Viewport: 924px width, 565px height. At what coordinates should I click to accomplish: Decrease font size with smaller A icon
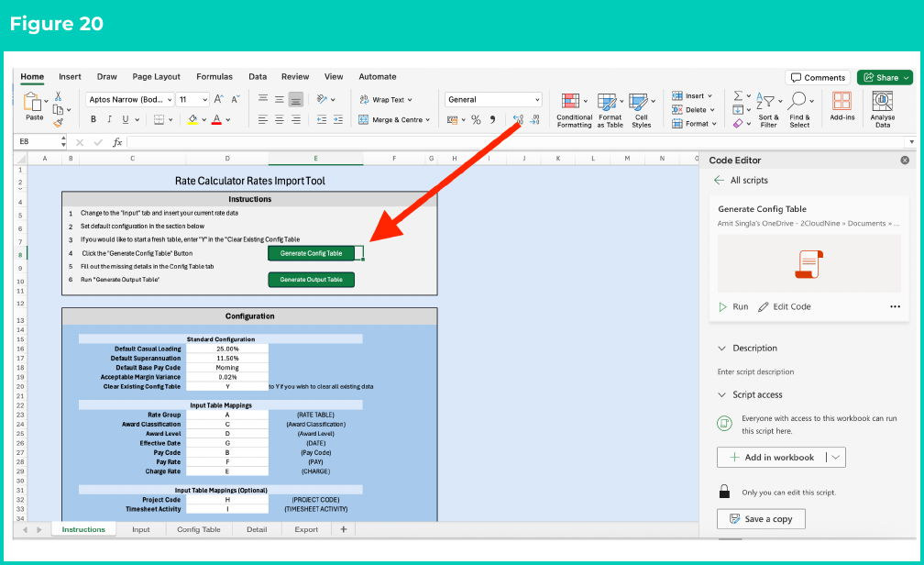235,99
